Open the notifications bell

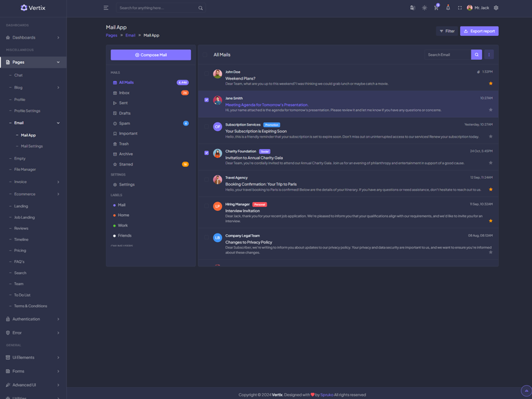(448, 8)
